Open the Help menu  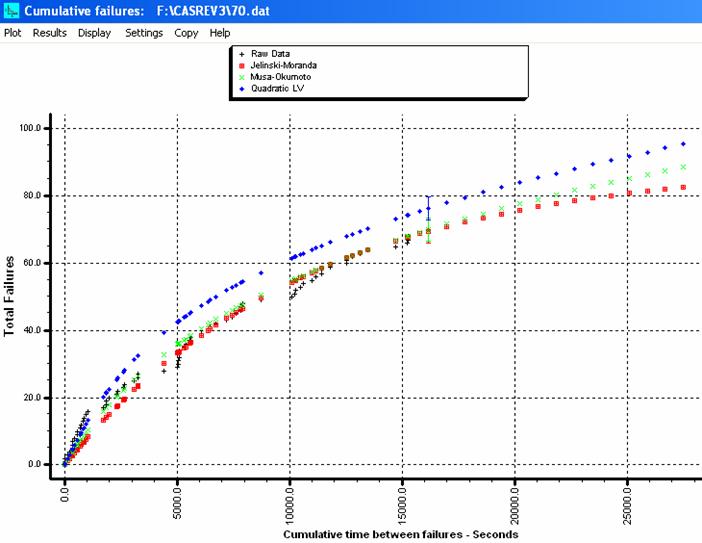[220, 33]
